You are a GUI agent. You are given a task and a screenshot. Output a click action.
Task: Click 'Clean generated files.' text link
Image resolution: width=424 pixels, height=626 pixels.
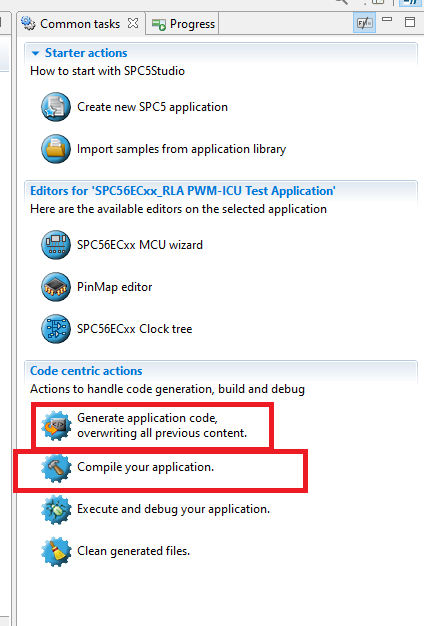coord(133,551)
